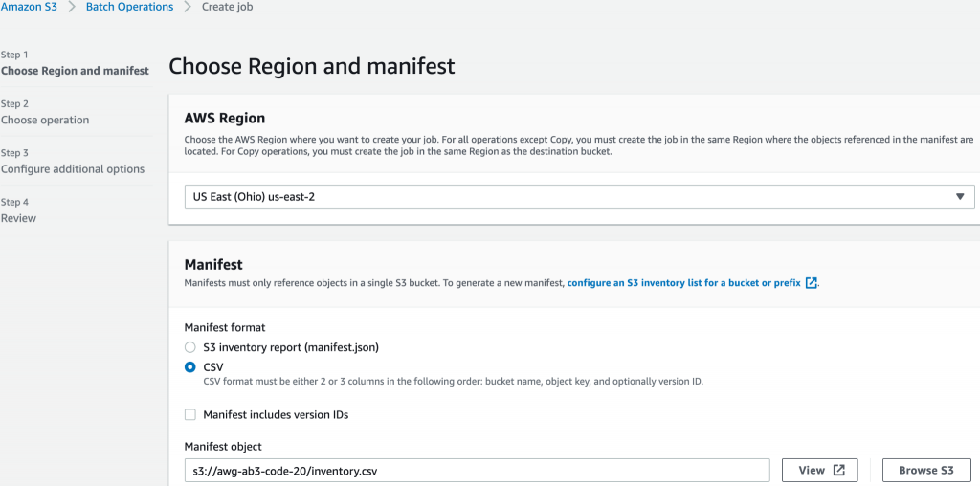Click the Manifest object label
980x486 pixels.
pos(223,446)
